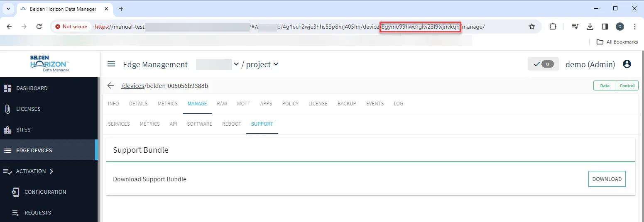Open Chrome downloads icon

[590, 27]
